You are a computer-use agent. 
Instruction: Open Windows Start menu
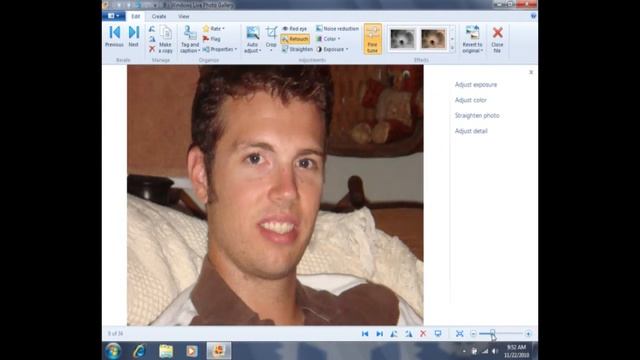[113, 351]
